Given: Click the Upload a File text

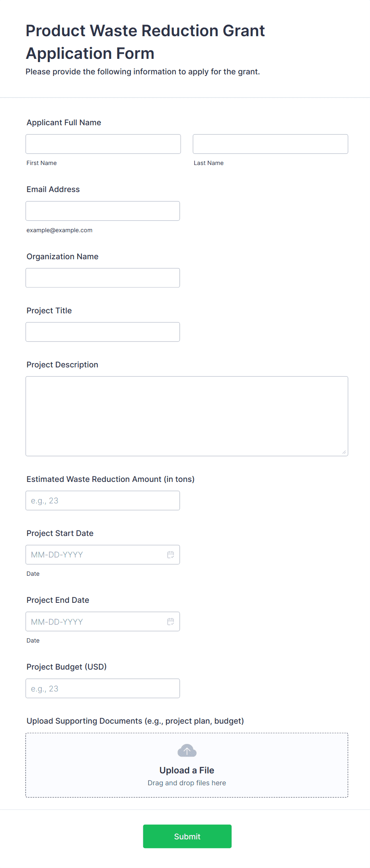Looking at the screenshot, I should click(x=187, y=770).
